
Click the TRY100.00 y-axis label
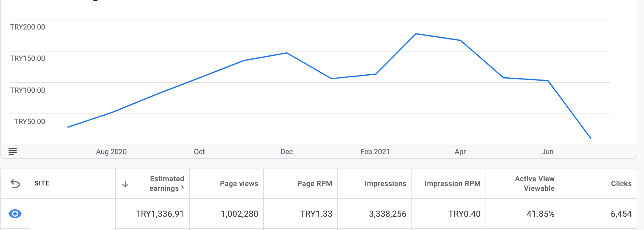(x=27, y=90)
